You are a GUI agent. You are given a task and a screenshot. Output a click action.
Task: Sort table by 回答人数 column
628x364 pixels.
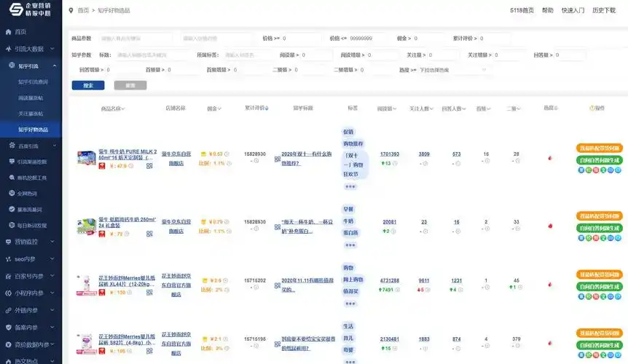click(454, 108)
